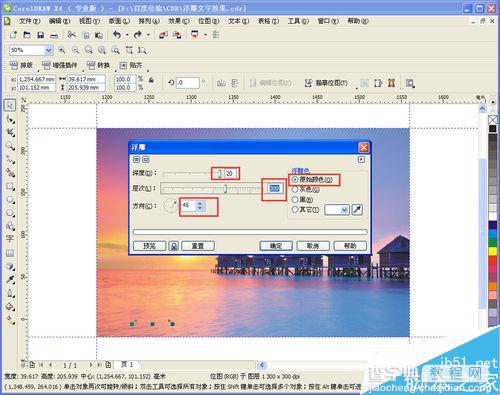Select the Eyedropper tool in toolbox

[10, 279]
